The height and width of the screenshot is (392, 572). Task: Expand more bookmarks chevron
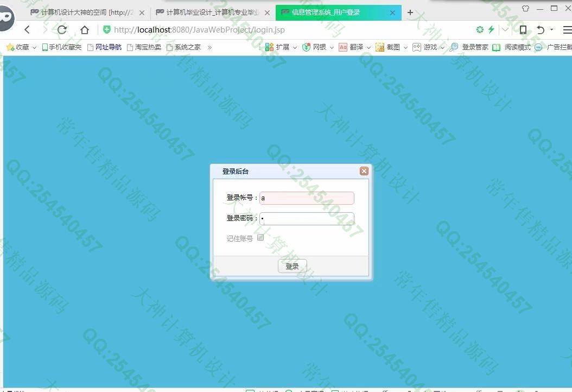[209, 47]
